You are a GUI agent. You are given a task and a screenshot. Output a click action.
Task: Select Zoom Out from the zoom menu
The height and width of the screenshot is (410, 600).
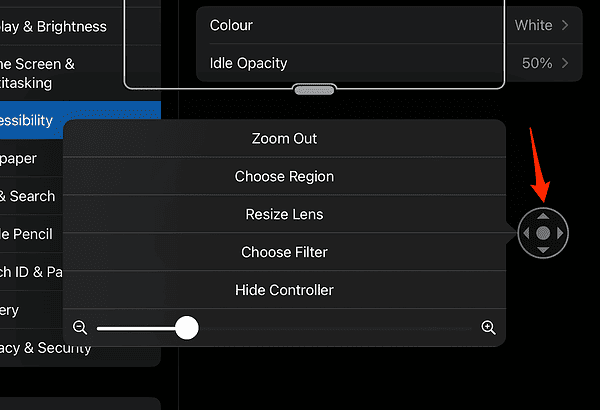[284, 138]
